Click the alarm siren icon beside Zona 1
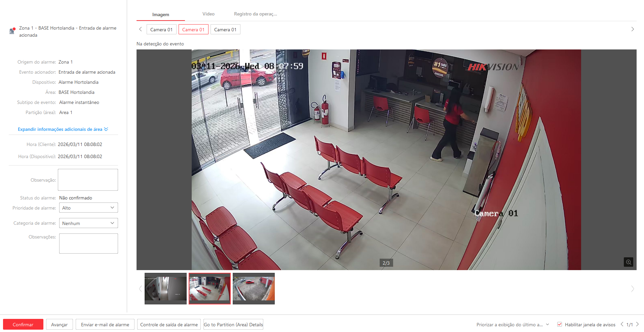 click(x=12, y=31)
